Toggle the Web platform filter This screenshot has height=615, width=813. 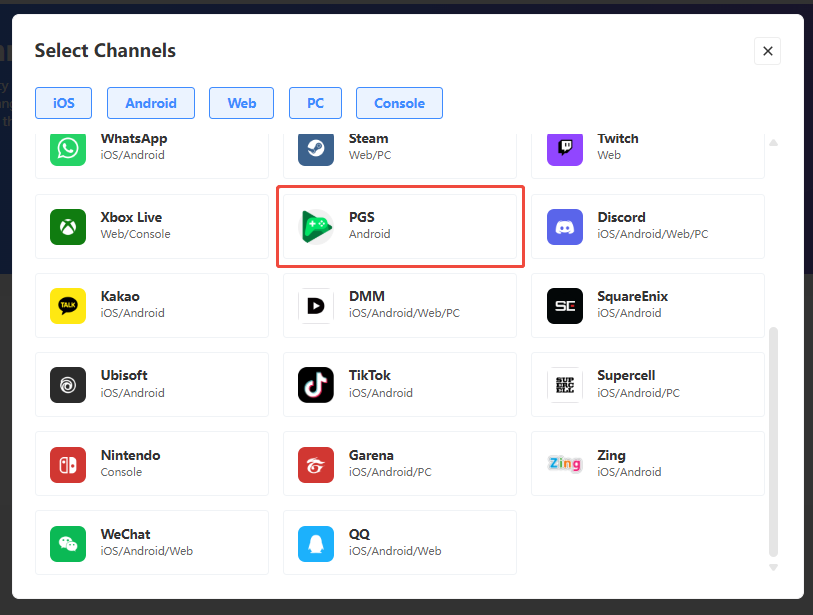(x=241, y=103)
